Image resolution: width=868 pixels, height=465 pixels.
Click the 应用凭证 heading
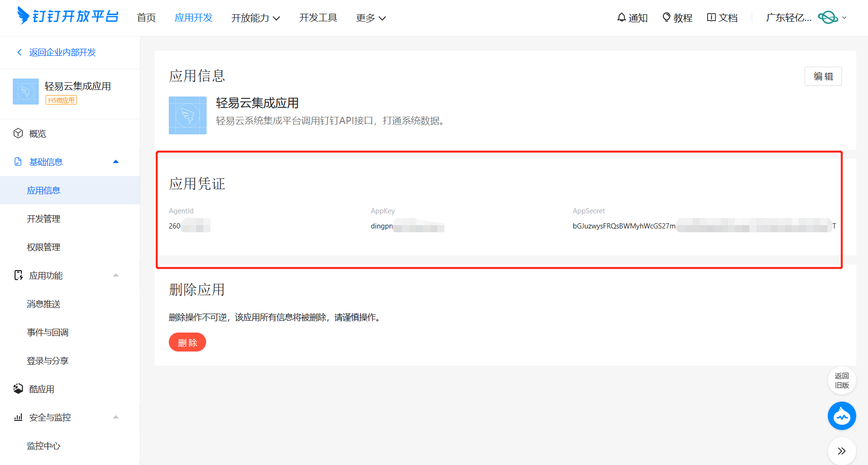(x=197, y=184)
